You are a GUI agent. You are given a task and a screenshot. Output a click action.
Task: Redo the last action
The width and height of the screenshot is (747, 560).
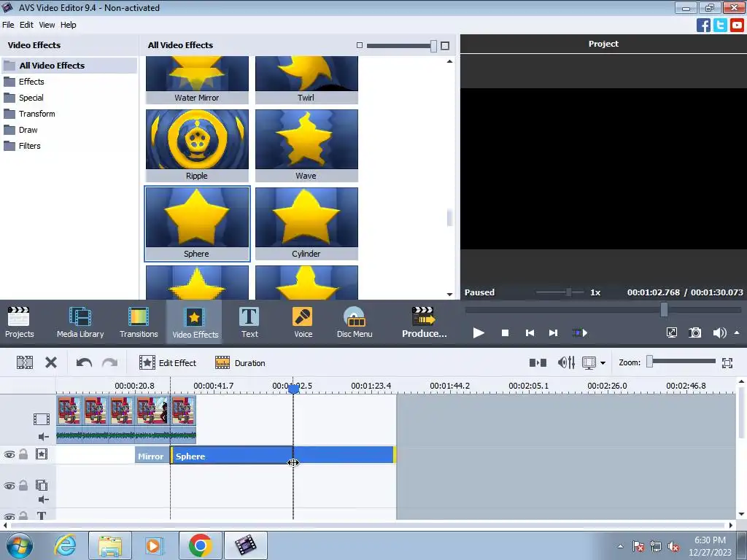click(x=109, y=363)
